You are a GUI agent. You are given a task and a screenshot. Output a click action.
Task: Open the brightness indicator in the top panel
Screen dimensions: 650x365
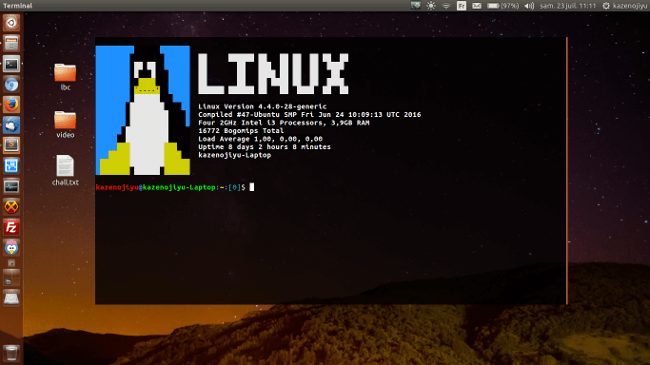tap(431, 6)
